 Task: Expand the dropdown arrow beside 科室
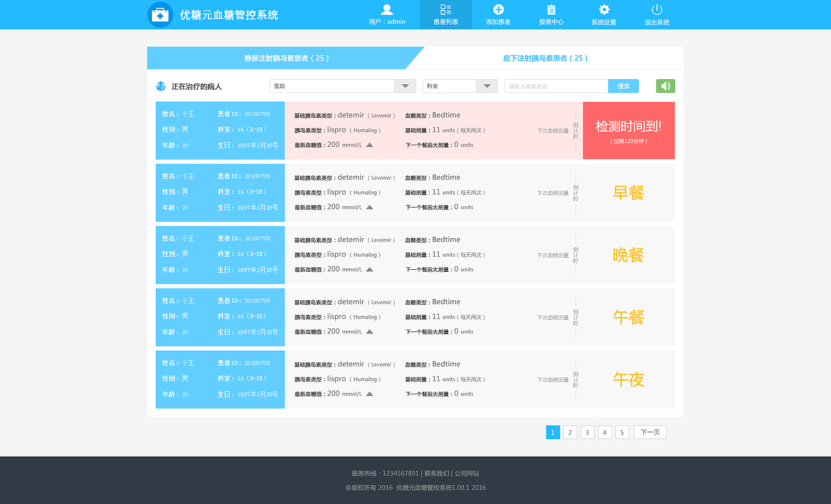pyautogui.click(x=487, y=85)
